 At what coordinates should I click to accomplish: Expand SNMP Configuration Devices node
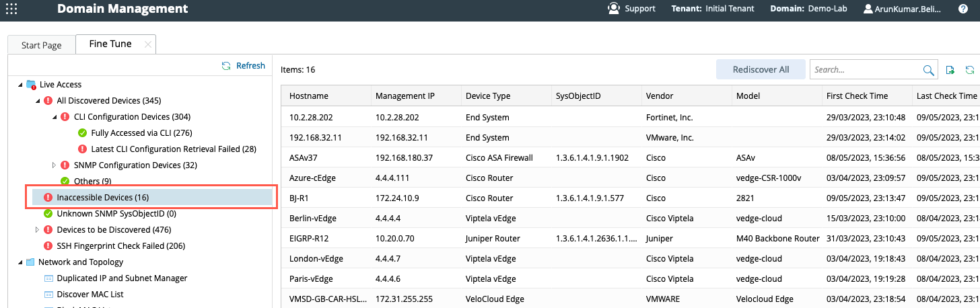[55, 165]
